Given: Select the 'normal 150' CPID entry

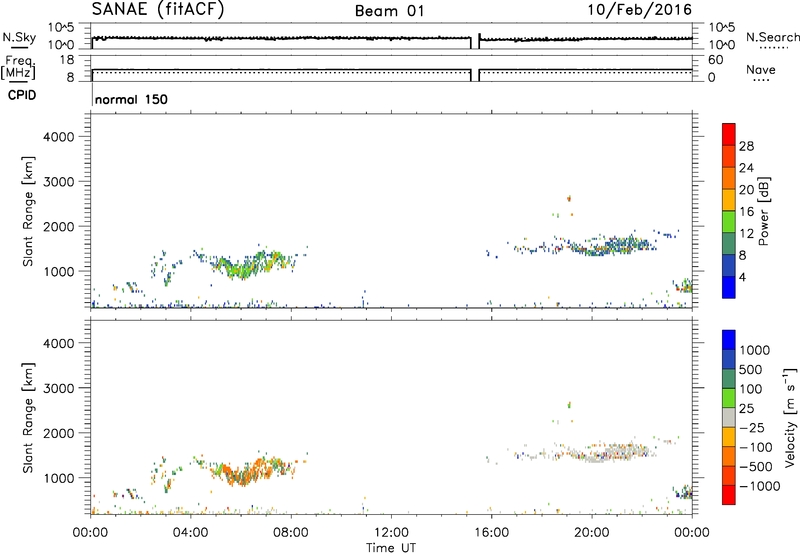Looking at the screenshot, I should tap(131, 99).
